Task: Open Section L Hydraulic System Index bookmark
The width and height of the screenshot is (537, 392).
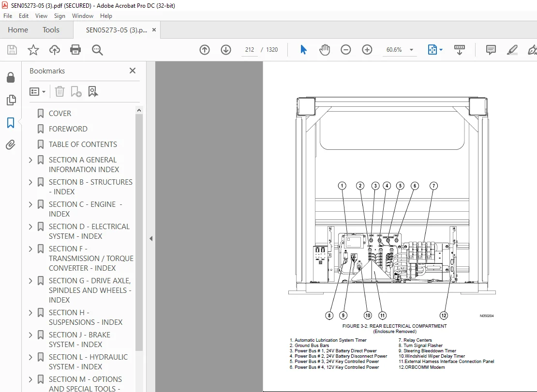Action: [88, 362]
